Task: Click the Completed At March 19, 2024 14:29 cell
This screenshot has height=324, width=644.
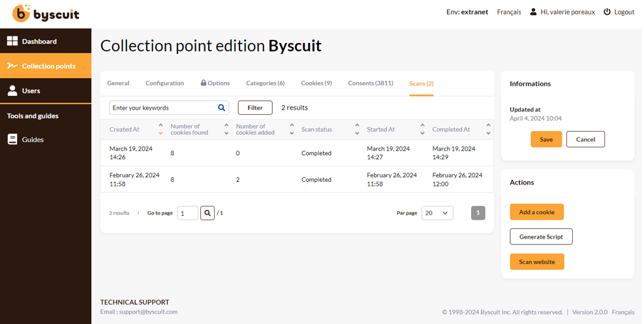Action: tap(454, 153)
